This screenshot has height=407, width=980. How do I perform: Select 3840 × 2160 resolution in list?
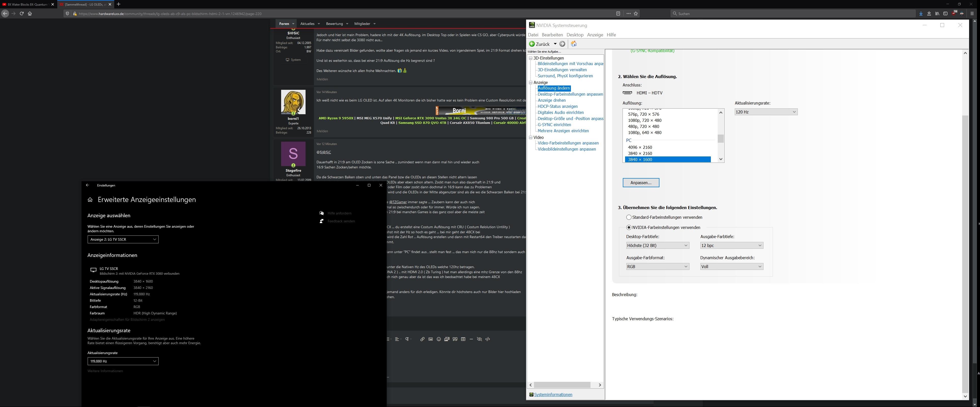tap(640, 153)
